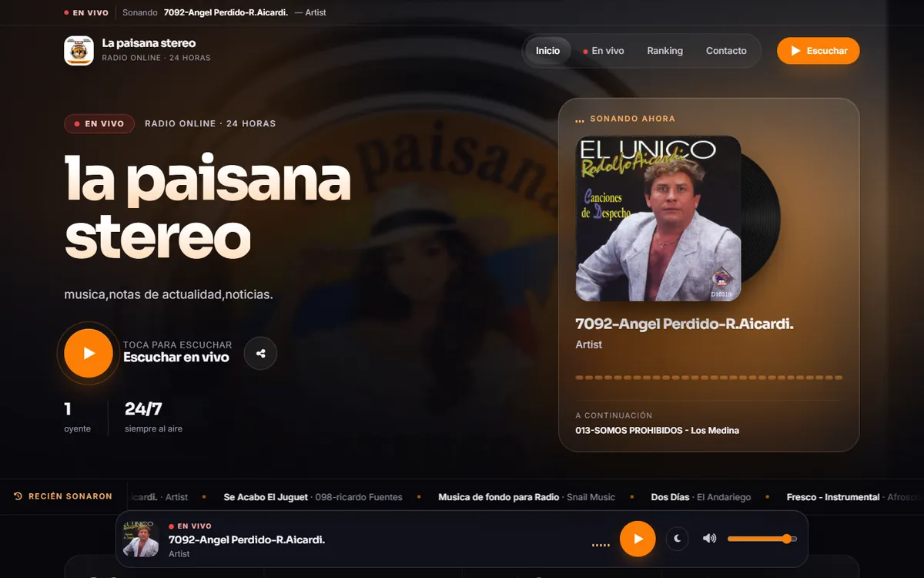Open the Ranking nav item
This screenshot has width=924, height=578.
665,51
